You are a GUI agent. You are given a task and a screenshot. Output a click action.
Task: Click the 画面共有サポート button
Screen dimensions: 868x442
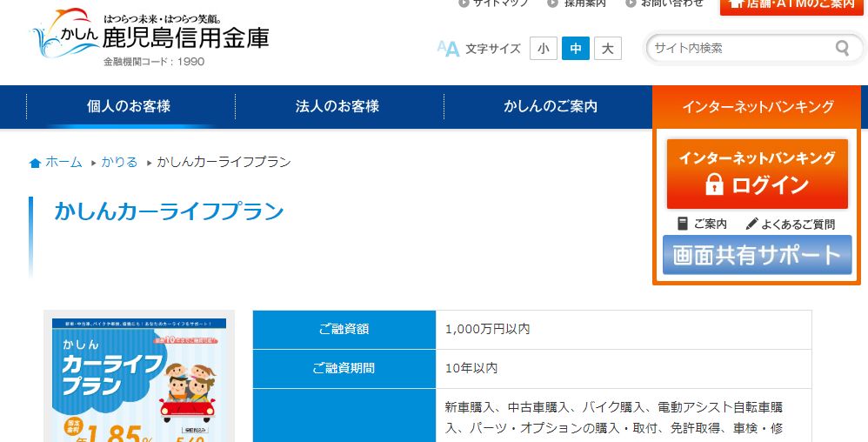[758, 255]
